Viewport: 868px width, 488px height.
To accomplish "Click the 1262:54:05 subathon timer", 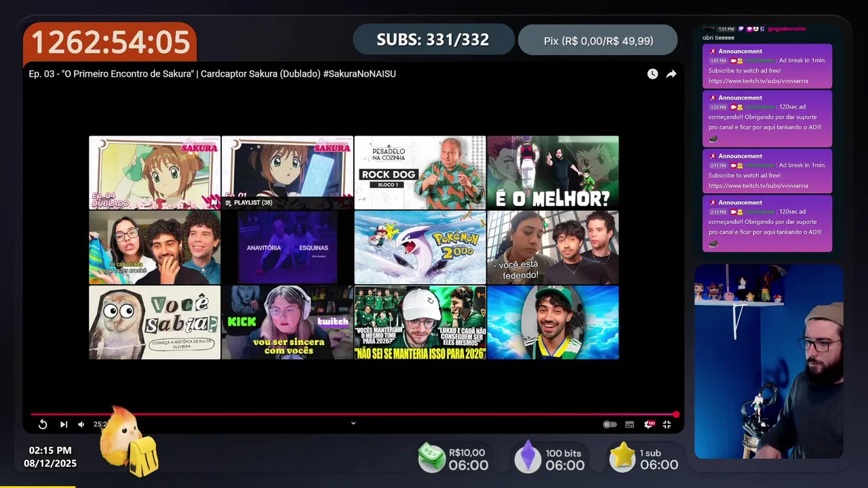I will pos(111,42).
